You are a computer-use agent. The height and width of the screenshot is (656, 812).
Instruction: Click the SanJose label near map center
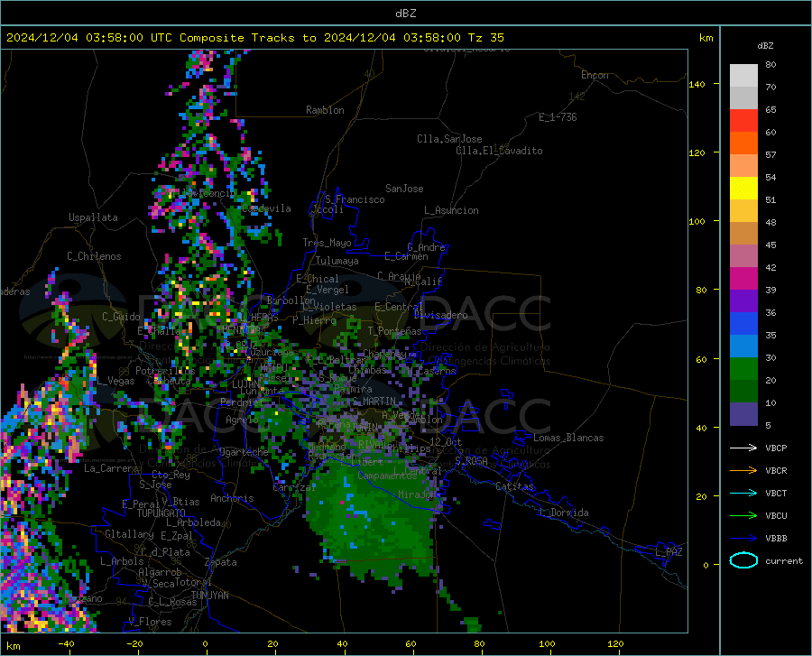pos(404,189)
